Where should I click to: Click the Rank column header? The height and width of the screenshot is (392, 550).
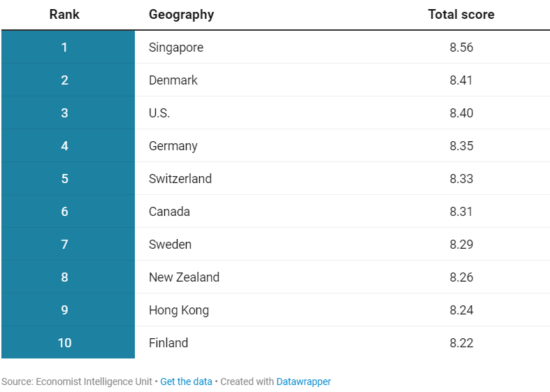64,15
